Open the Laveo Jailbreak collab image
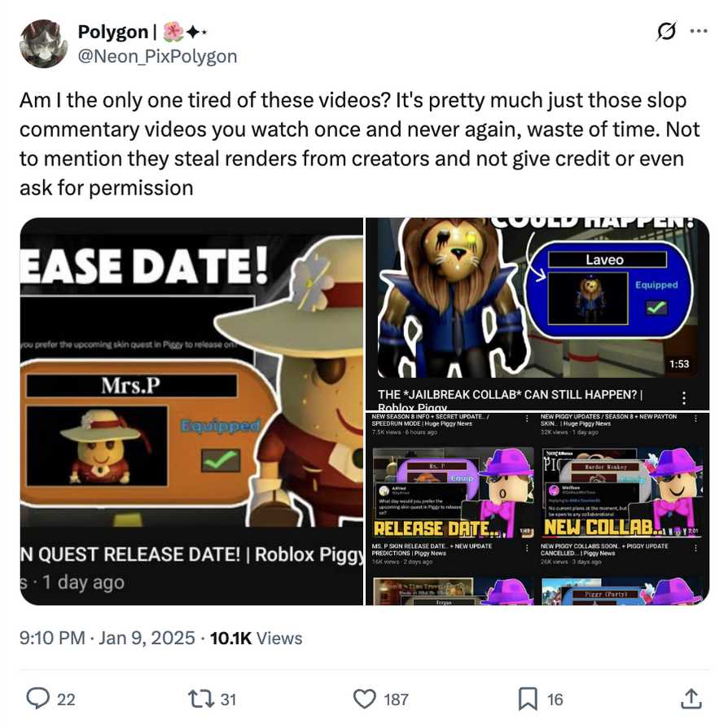Image resolution: width=728 pixels, height=728 pixels. pos(537,314)
